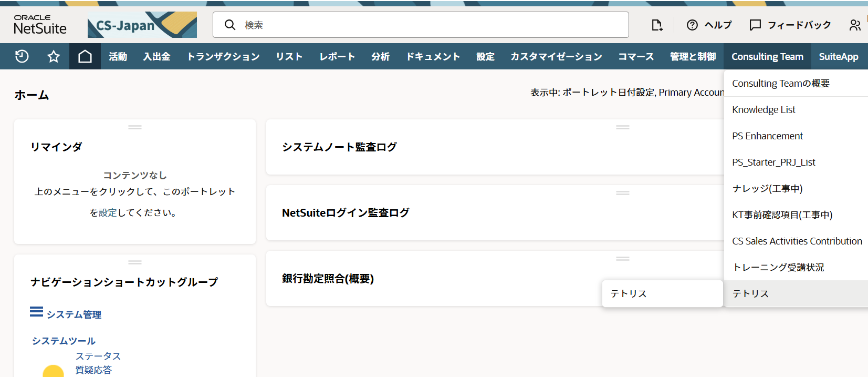
Task: Select CS Sales Activities Contribution entry
Action: coord(796,241)
